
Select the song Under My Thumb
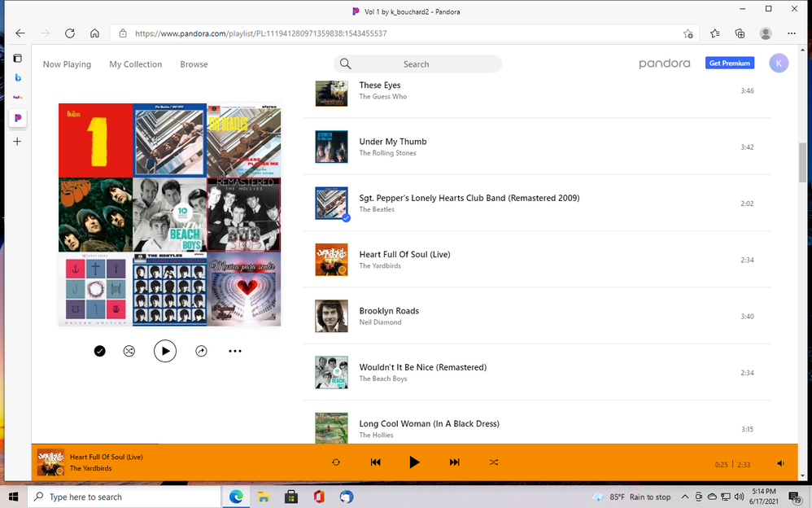(x=393, y=141)
